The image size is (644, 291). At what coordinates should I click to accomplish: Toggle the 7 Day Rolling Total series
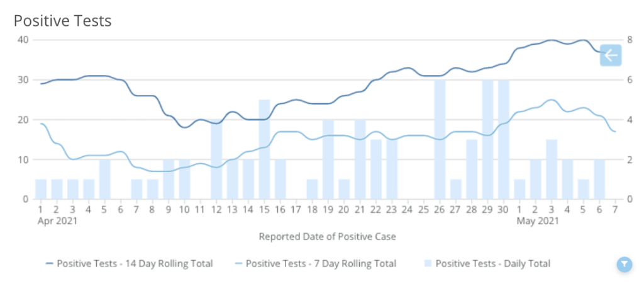(321, 264)
